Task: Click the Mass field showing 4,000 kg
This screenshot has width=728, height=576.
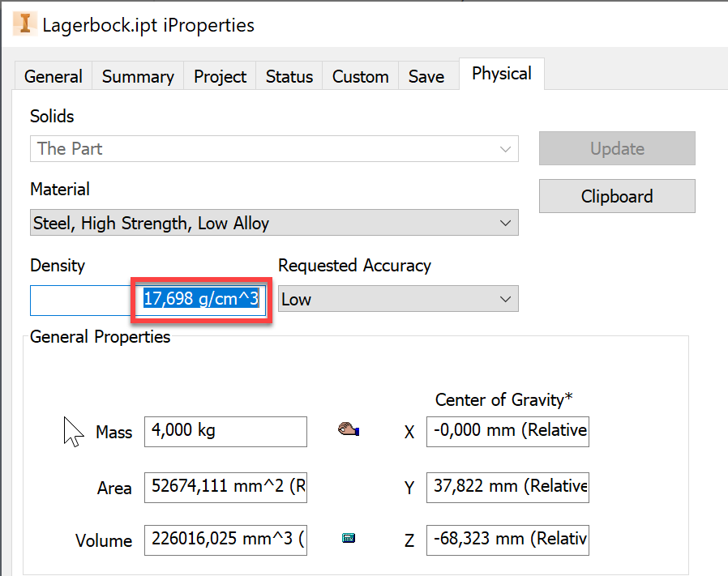Action: 225,432
